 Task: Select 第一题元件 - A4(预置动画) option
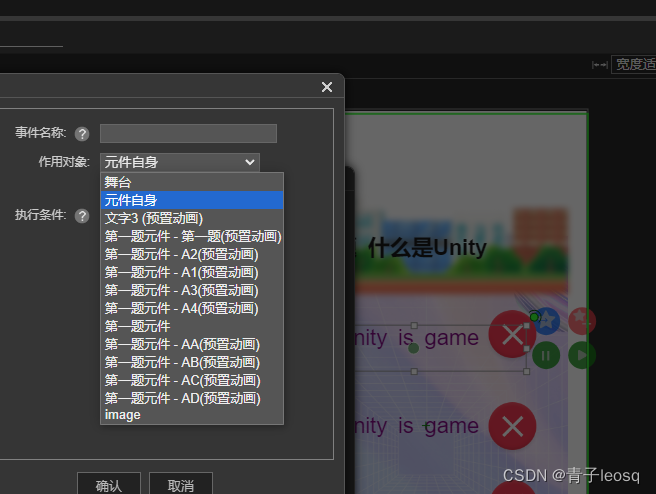click(192, 308)
